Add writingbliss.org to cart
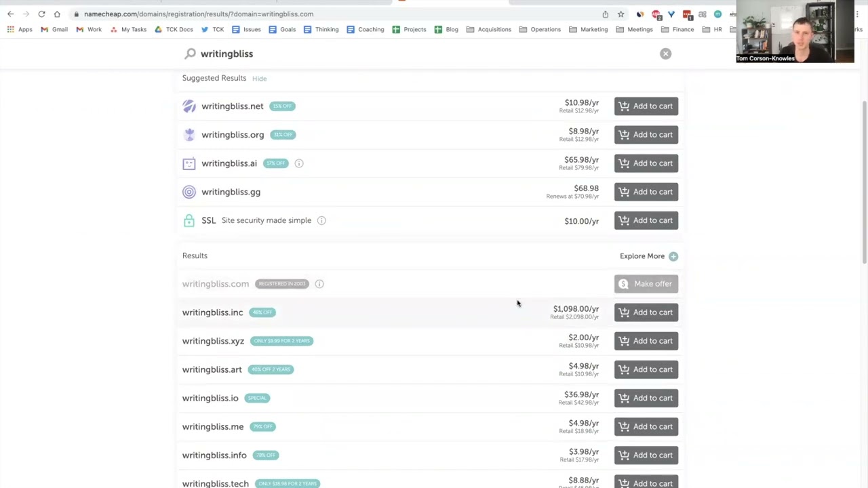This screenshot has height=488, width=868. tap(646, 135)
